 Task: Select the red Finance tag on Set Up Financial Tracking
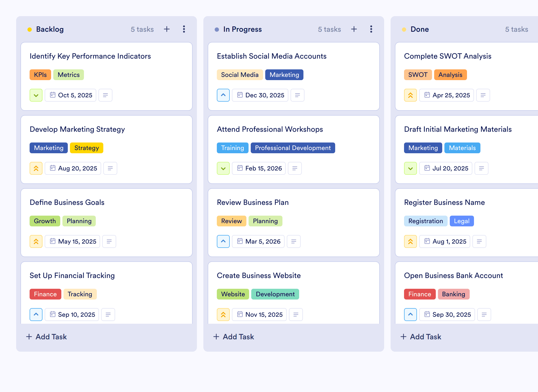pos(45,294)
